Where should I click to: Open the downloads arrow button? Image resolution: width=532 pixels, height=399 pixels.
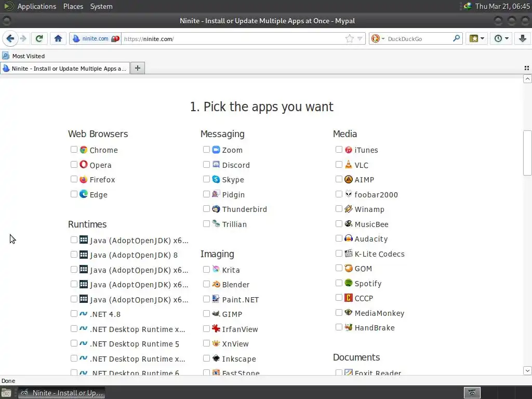(x=523, y=38)
